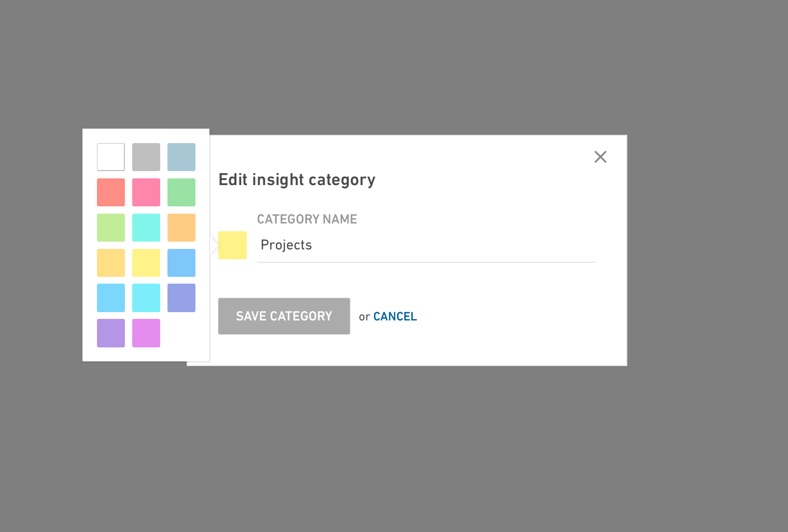
Task: Toggle the yellow category color picker
Action: coord(232,245)
